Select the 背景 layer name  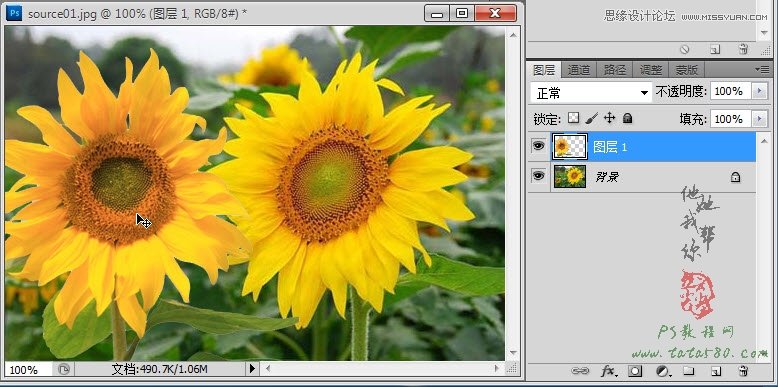(x=606, y=177)
